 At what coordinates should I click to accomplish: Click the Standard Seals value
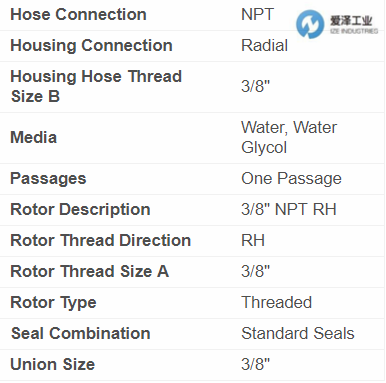pyautogui.click(x=298, y=333)
